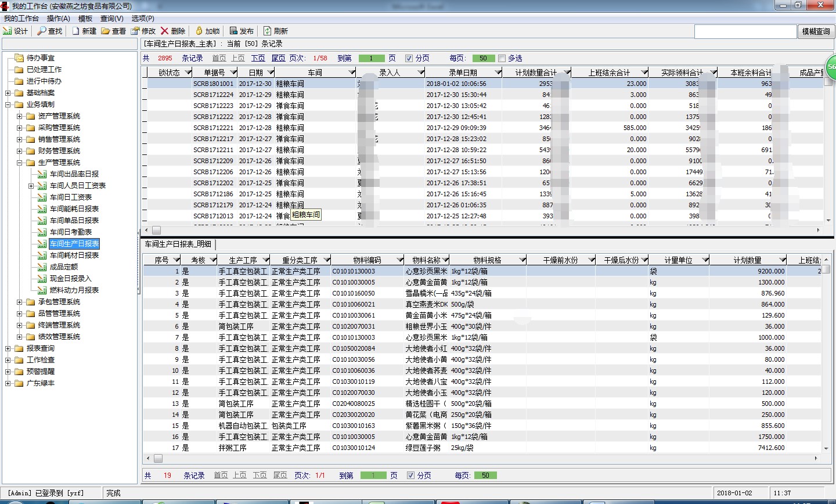Toggle the 分页 checkbox in the top pager
The image size is (836, 504).
[409, 58]
